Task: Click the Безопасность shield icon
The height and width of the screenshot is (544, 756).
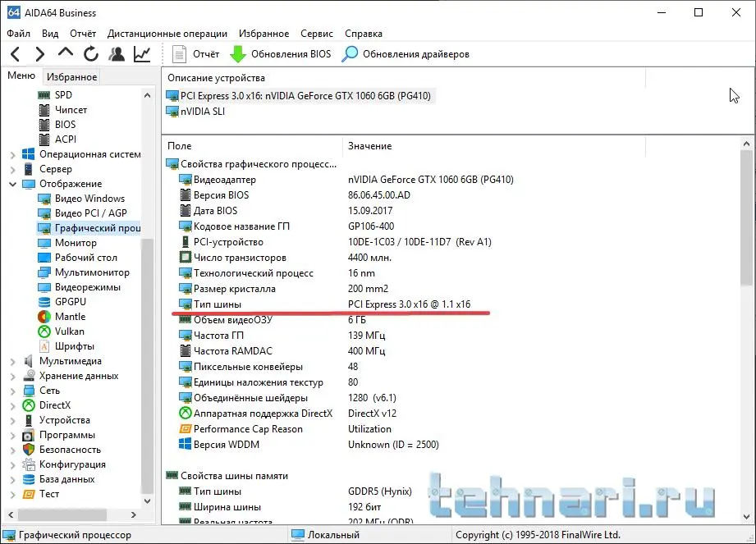Action: tap(29, 450)
